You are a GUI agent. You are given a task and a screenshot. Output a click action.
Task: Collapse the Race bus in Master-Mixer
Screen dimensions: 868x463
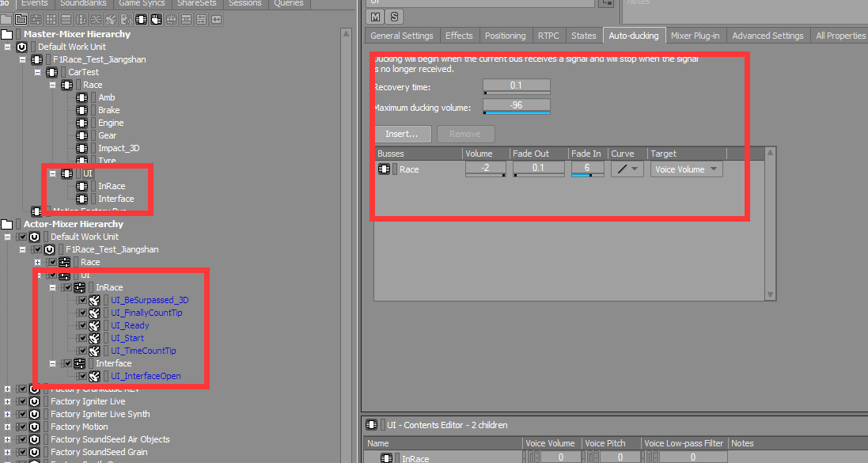click(52, 85)
